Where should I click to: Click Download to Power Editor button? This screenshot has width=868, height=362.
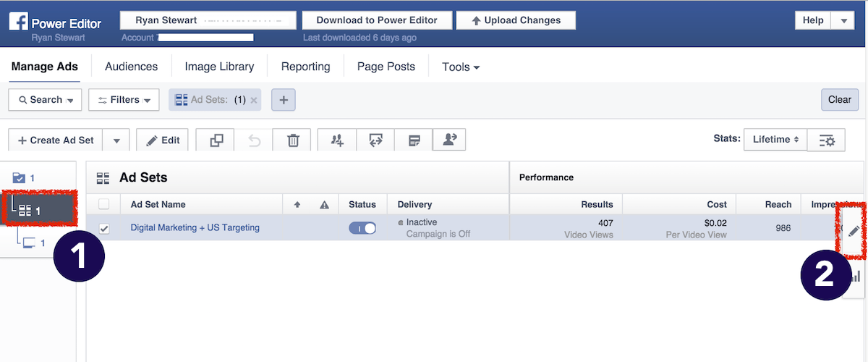coord(377,20)
